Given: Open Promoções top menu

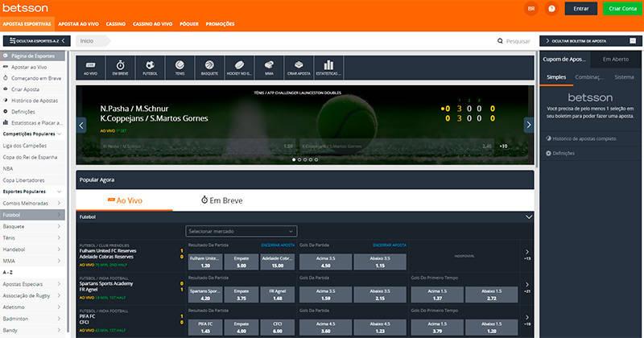Looking at the screenshot, I should pos(220,24).
